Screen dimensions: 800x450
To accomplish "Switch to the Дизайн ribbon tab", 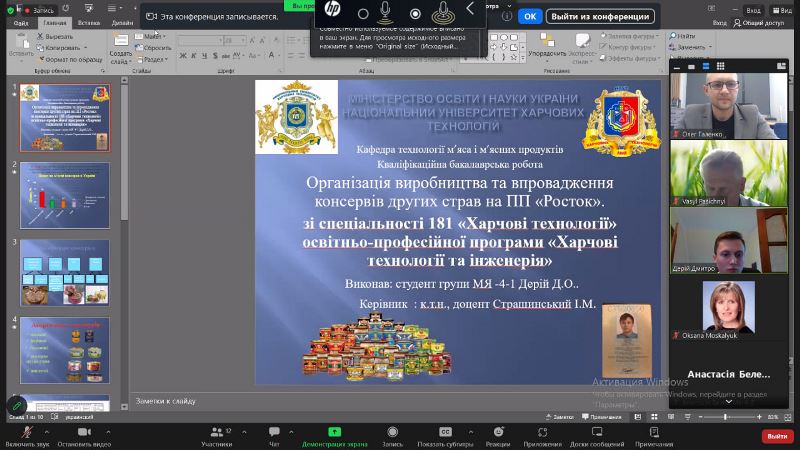I will tap(122, 23).
